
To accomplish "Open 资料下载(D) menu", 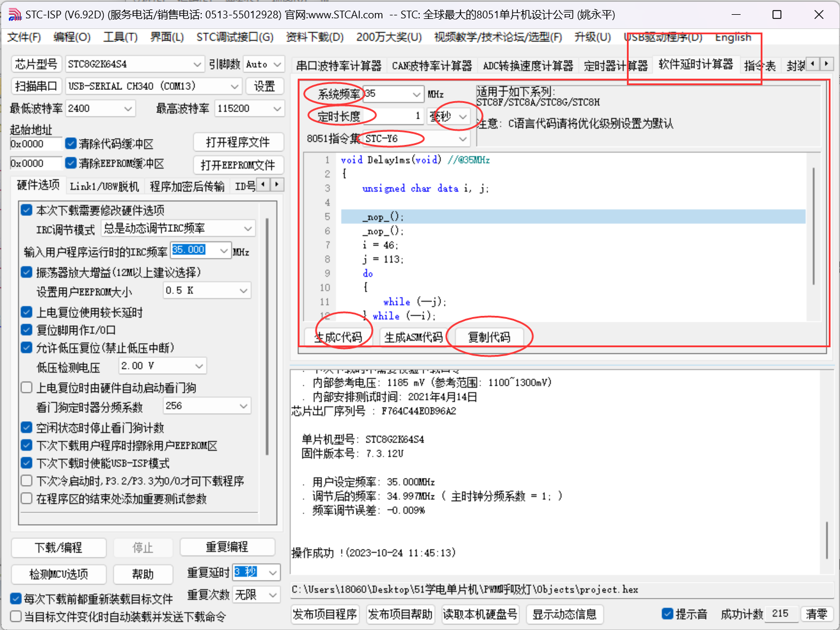I will 314,37.
